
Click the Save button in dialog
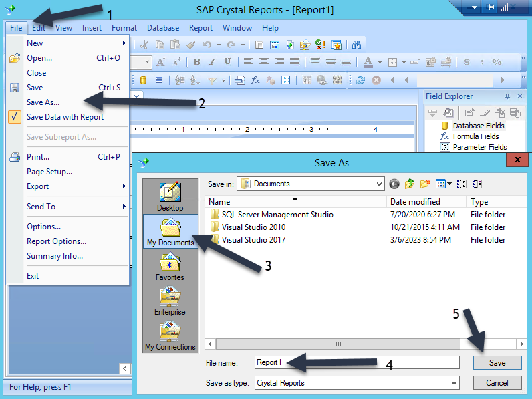[x=497, y=362]
